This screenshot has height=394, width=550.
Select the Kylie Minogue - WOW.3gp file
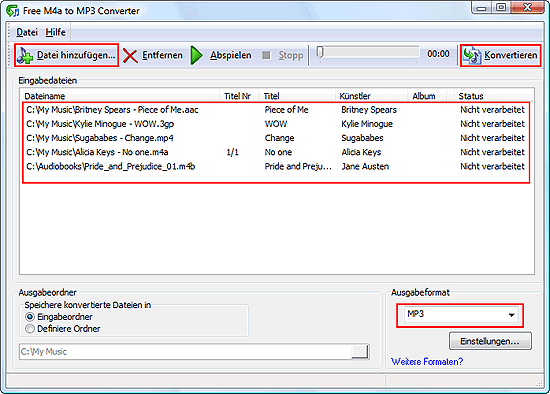pos(100,124)
